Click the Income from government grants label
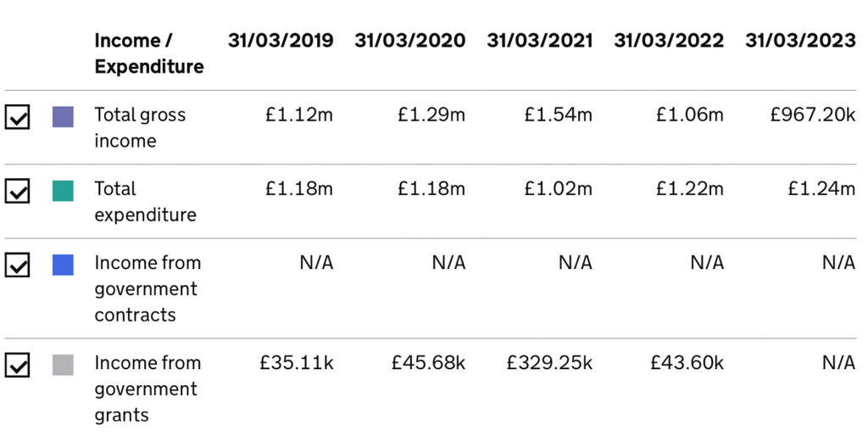This screenshot has height=436, width=868. point(146,388)
